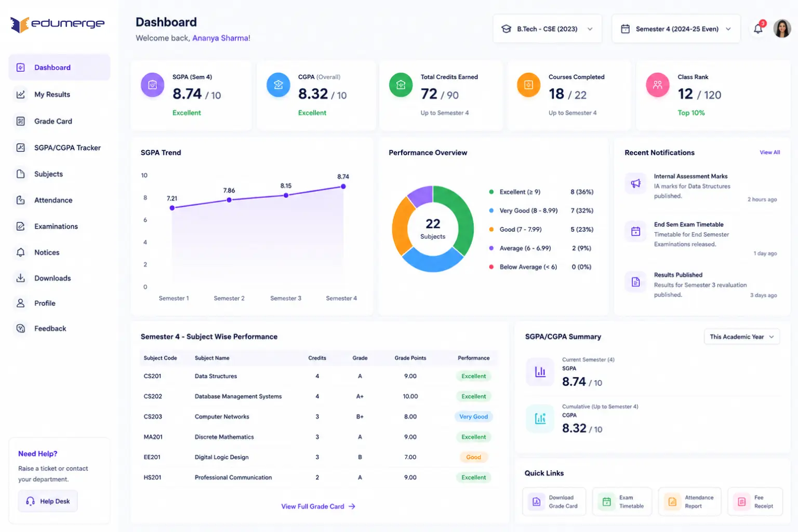Go to Dashboard in sidebar
Image resolution: width=798 pixels, height=532 pixels.
59,68
